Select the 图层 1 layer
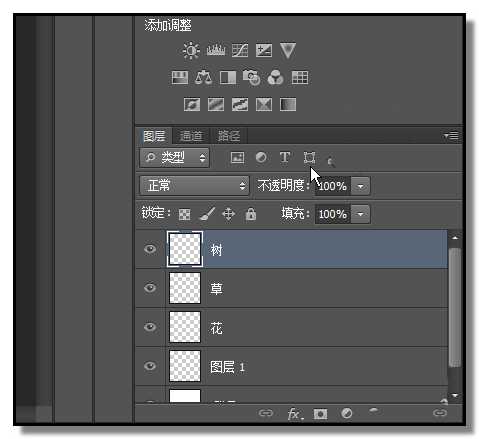Screen dimensions: 479x439 292,366
